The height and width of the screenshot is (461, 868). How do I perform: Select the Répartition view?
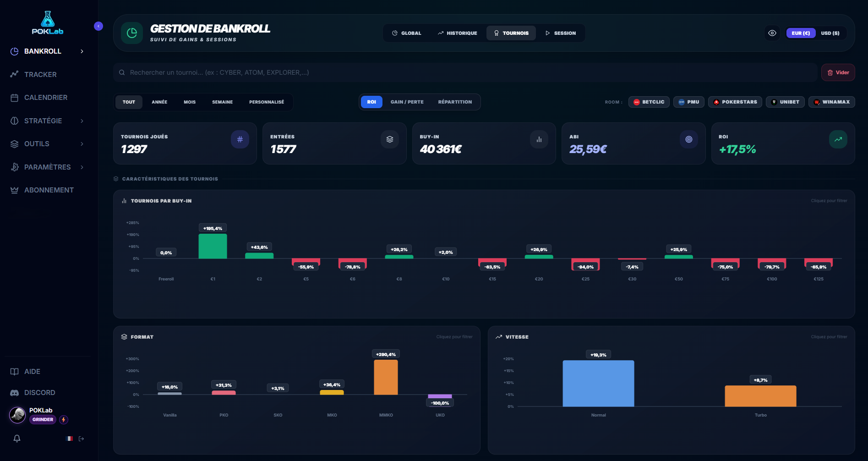point(455,102)
